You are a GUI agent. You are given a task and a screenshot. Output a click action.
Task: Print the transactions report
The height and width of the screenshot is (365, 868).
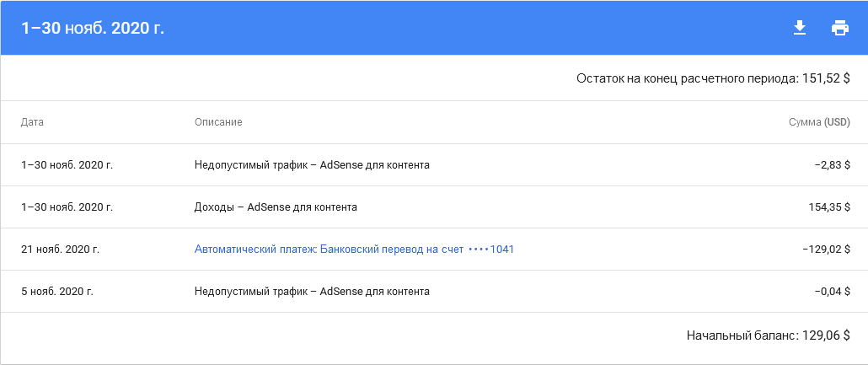pyautogui.click(x=839, y=28)
